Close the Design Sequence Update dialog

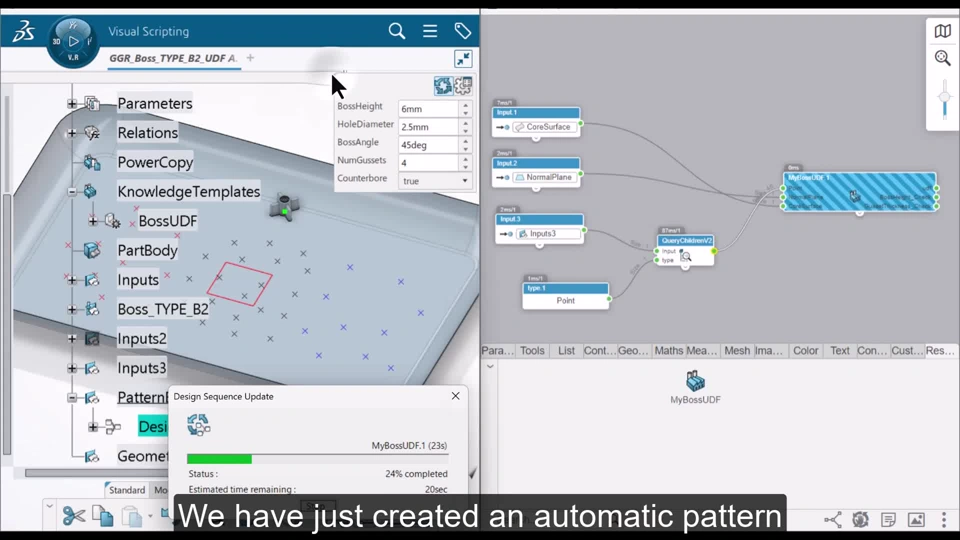click(x=456, y=396)
